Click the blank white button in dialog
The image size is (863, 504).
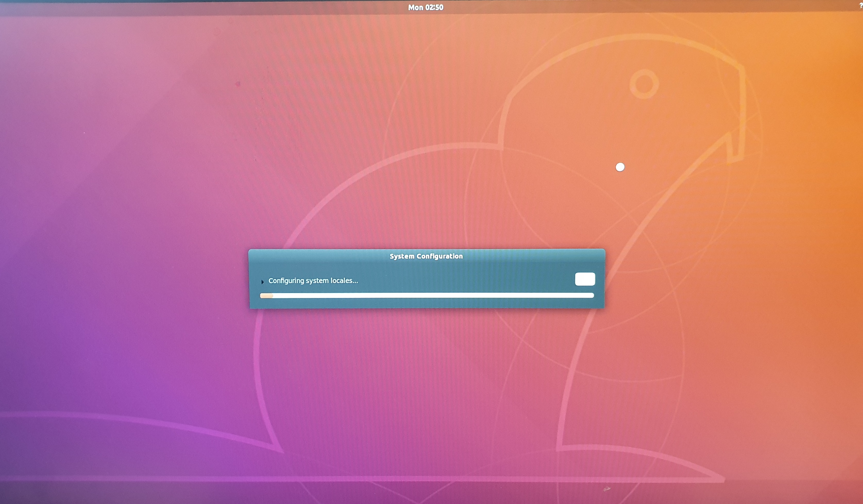click(x=585, y=279)
